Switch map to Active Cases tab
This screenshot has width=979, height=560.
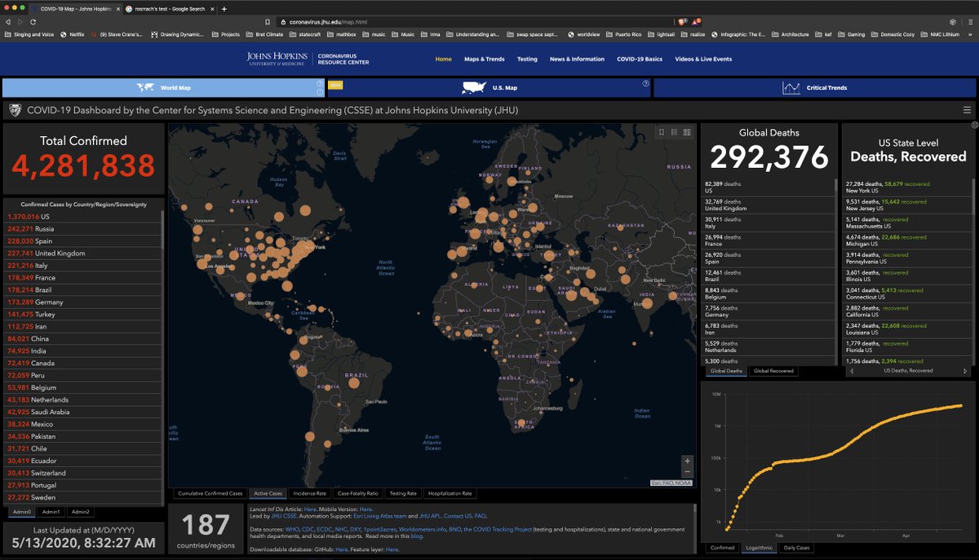pyautogui.click(x=268, y=493)
